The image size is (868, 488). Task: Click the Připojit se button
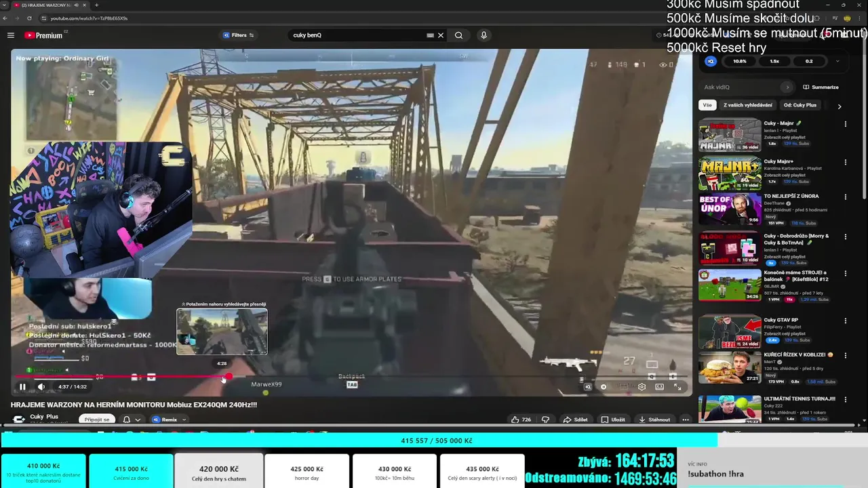(x=97, y=420)
